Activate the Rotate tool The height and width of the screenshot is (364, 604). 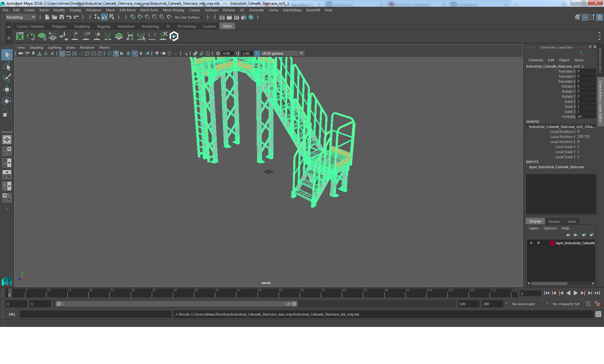7,101
